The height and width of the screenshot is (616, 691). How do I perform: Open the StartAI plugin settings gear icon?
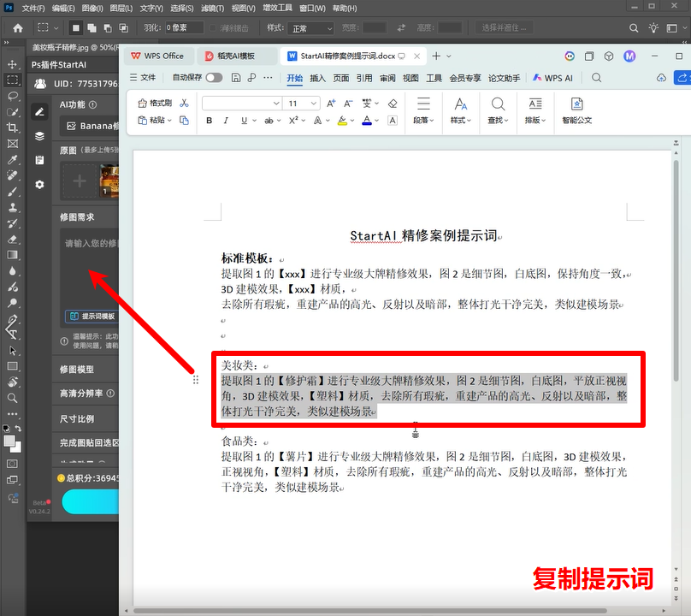(x=39, y=184)
